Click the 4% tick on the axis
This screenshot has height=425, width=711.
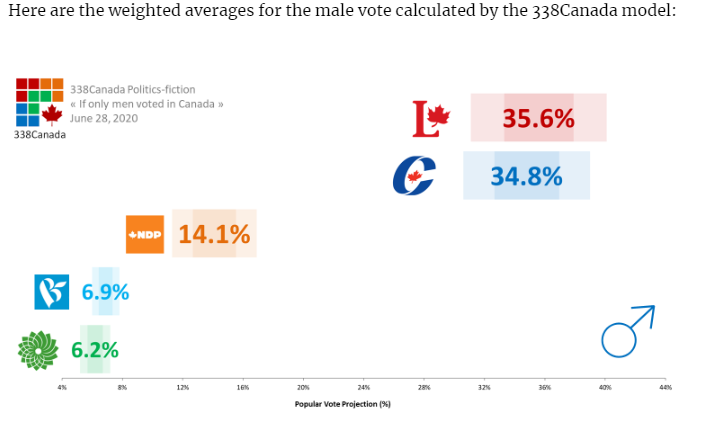click(62, 387)
